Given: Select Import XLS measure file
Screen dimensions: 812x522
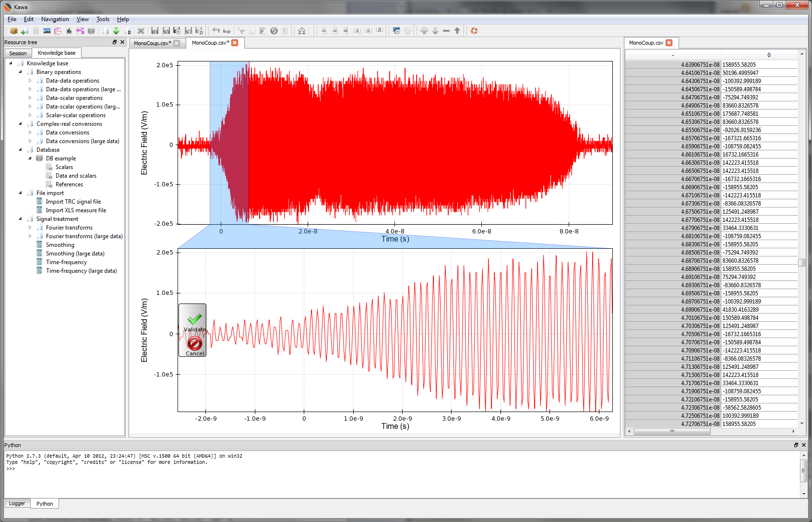Looking at the screenshot, I should [x=76, y=210].
